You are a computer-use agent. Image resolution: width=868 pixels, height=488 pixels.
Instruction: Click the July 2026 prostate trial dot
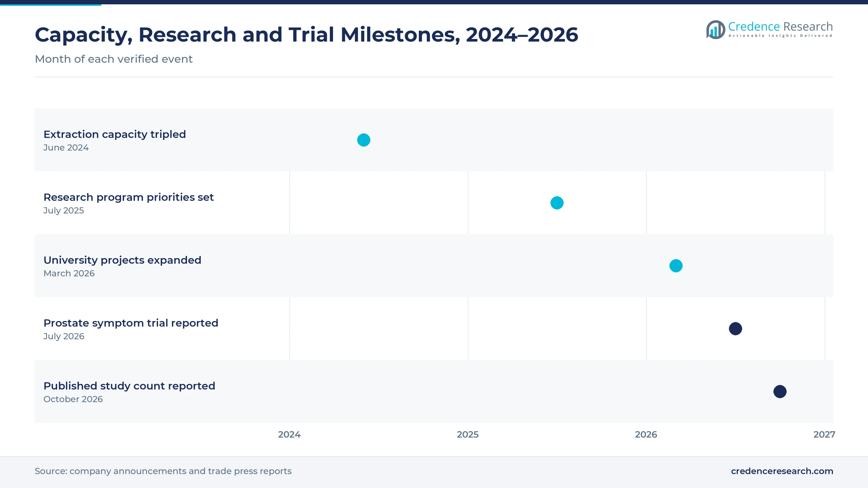coord(735,329)
